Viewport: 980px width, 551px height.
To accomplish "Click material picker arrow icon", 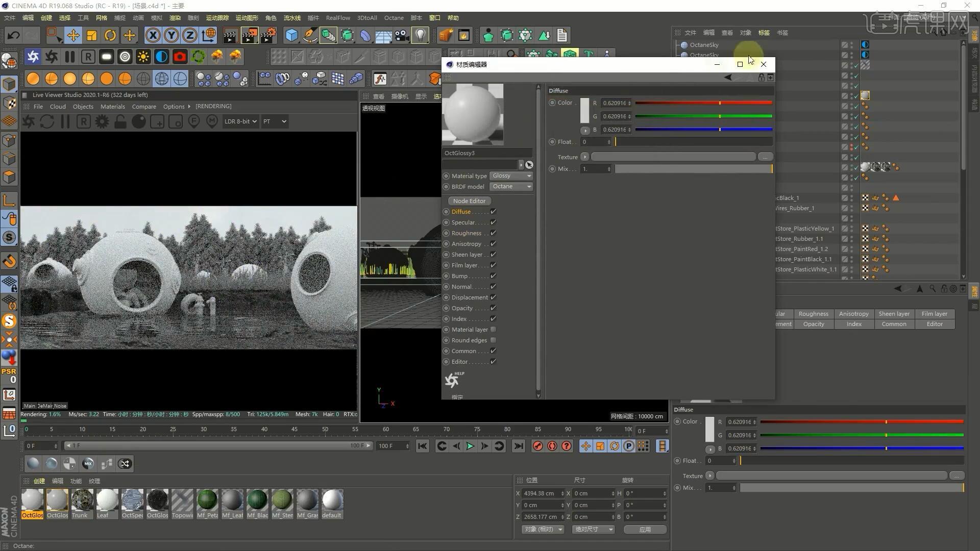I will [x=529, y=165].
